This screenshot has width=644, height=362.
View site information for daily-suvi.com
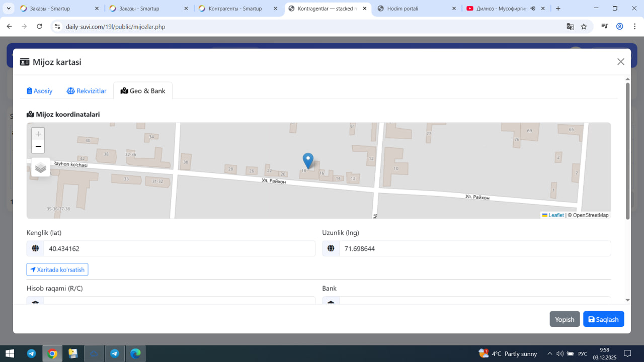57,27
